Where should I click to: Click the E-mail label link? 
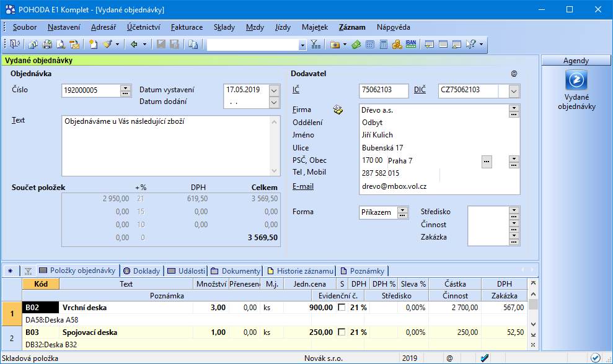click(x=303, y=186)
